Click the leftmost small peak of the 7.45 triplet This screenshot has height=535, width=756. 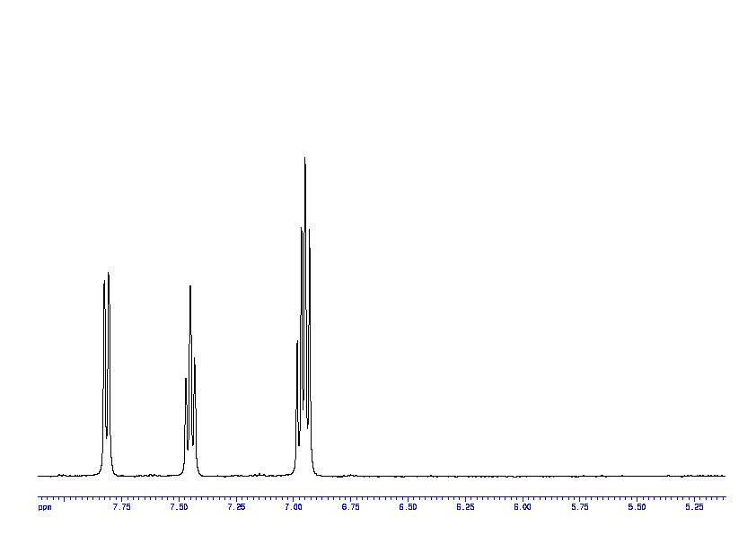tap(186, 382)
